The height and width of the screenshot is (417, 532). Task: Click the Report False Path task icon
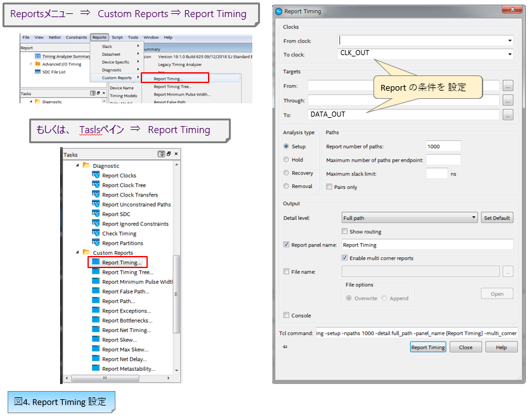pyautogui.click(x=96, y=292)
